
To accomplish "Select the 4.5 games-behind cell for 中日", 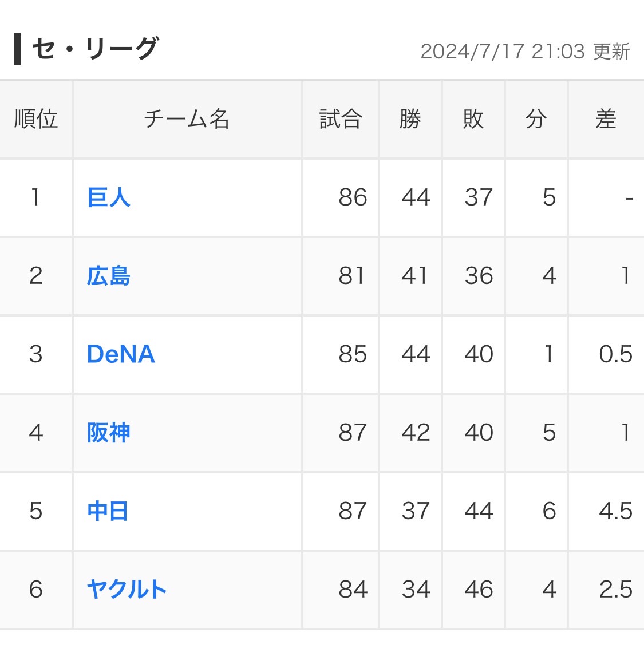I will 615,511.
